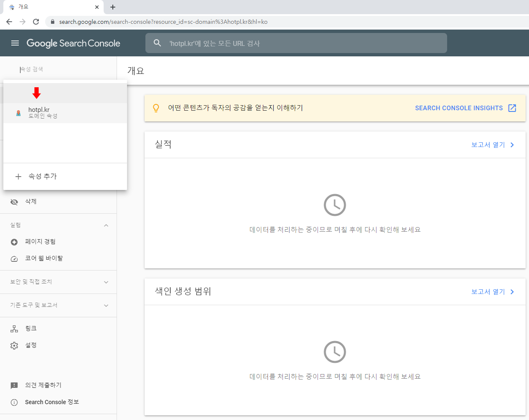The height and width of the screenshot is (420, 529).
Task: Click the clock icon in 색인 생성 범위 card
Action: [335, 352]
